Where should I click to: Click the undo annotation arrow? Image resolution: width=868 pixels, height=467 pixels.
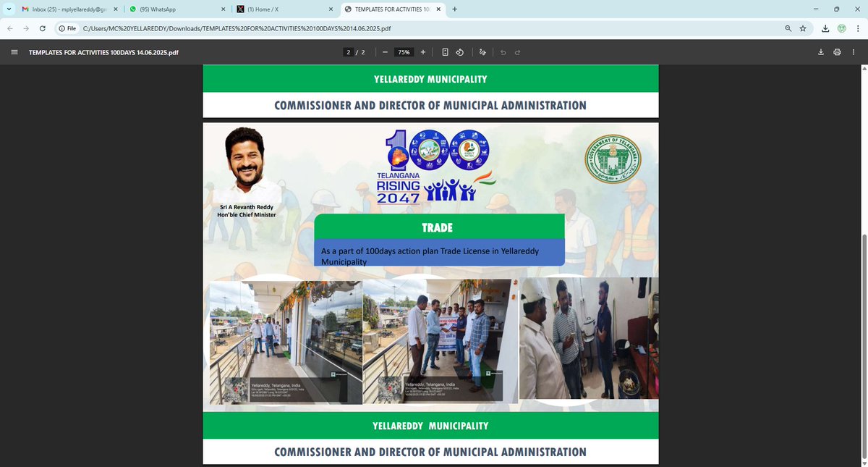[x=503, y=52]
